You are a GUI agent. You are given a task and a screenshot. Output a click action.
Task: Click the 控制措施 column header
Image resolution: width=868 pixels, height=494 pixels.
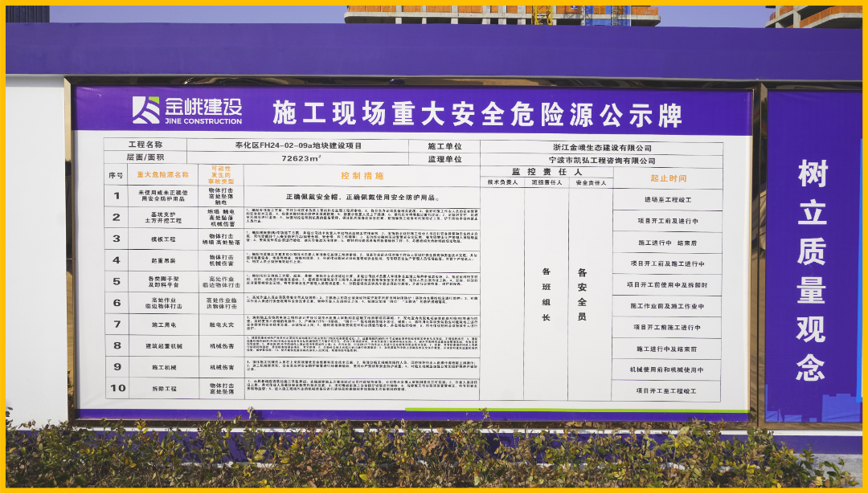tap(362, 176)
